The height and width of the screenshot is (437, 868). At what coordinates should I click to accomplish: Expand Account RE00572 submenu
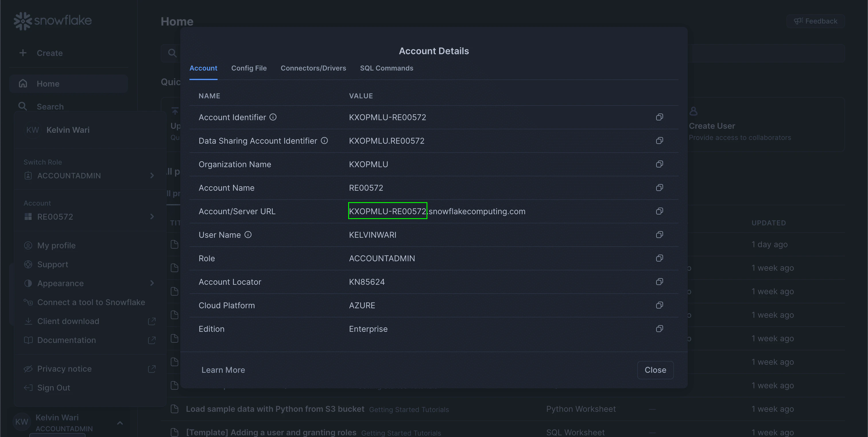coord(89,217)
